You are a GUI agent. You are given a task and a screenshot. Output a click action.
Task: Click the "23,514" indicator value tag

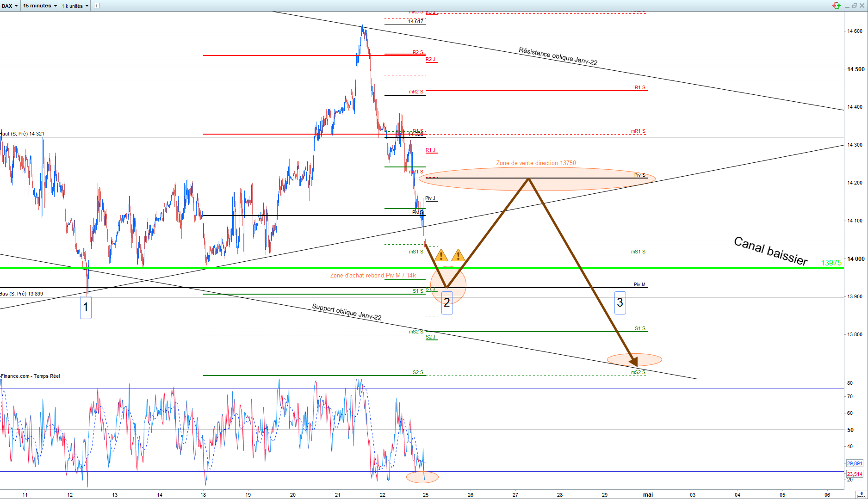coord(855,474)
